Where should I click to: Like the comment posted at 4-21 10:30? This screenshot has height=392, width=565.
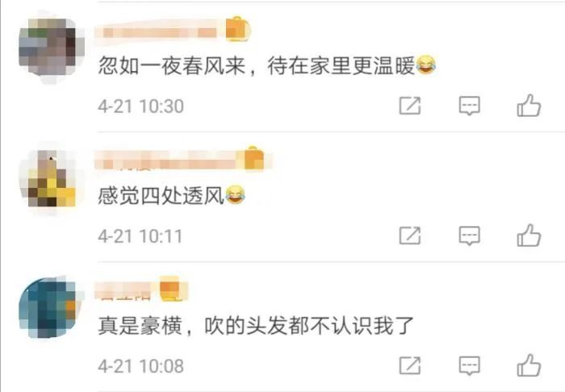529,106
